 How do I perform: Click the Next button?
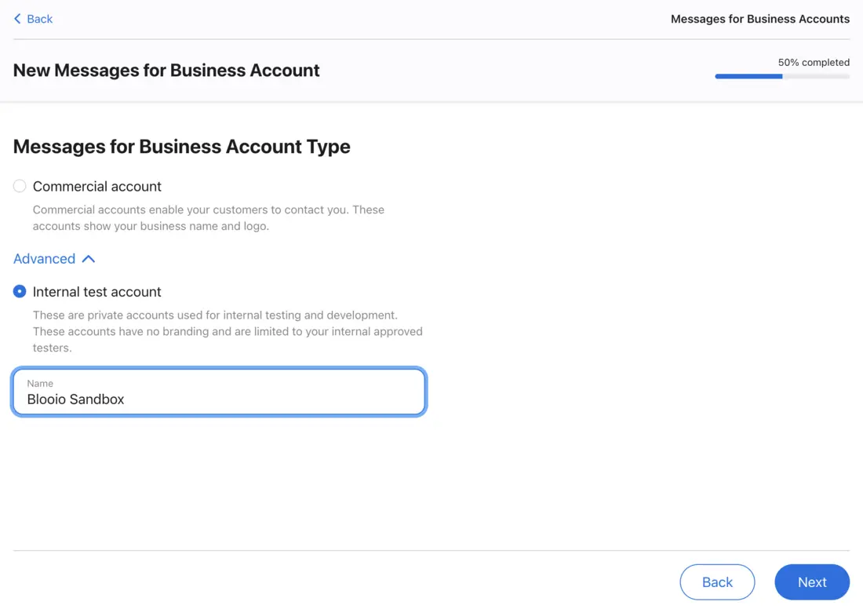coord(812,582)
